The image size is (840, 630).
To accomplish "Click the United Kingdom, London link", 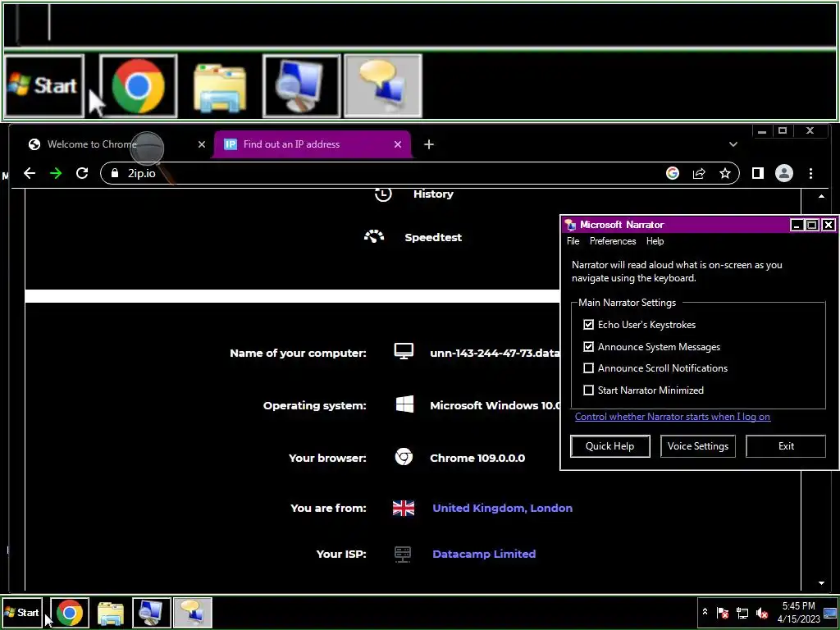I will click(x=503, y=508).
